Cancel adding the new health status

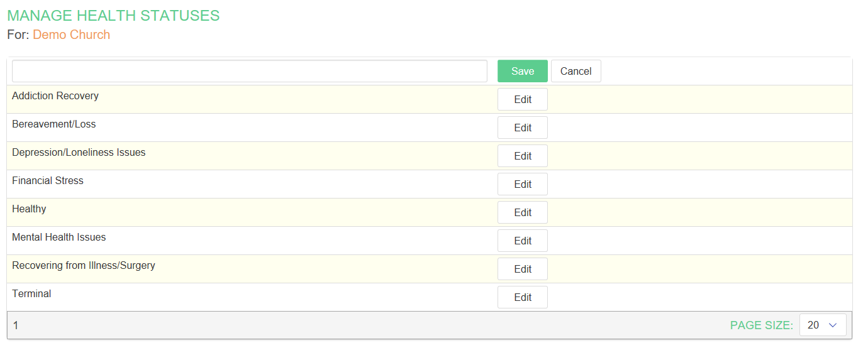[x=576, y=71]
